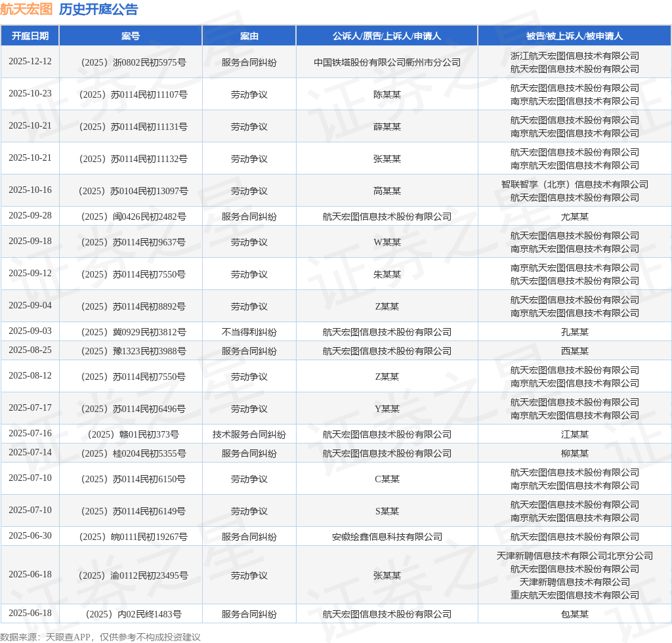Click plaintiff 中国铁塔股份有限公司衢州市分公司
The image size is (672, 643).
point(387,62)
